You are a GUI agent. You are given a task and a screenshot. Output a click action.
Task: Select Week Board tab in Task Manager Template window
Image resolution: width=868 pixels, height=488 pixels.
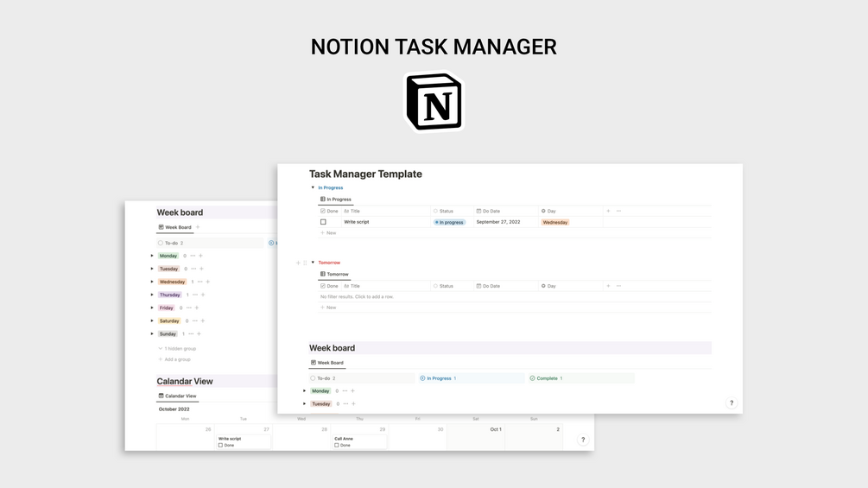coord(327,363)
